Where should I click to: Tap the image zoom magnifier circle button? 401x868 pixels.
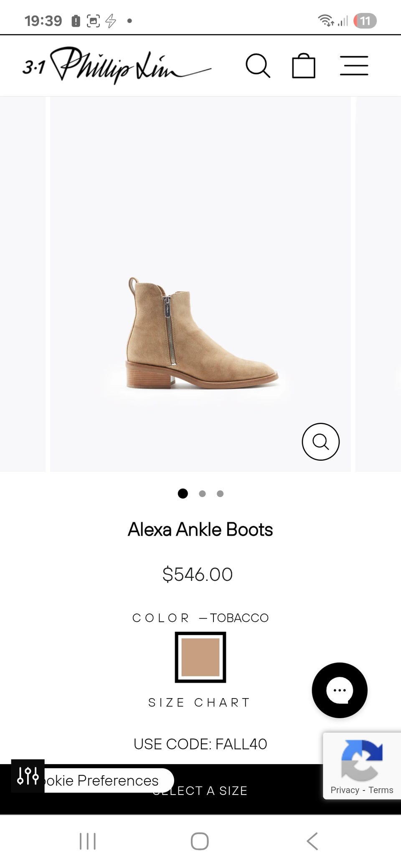(320, 442)
